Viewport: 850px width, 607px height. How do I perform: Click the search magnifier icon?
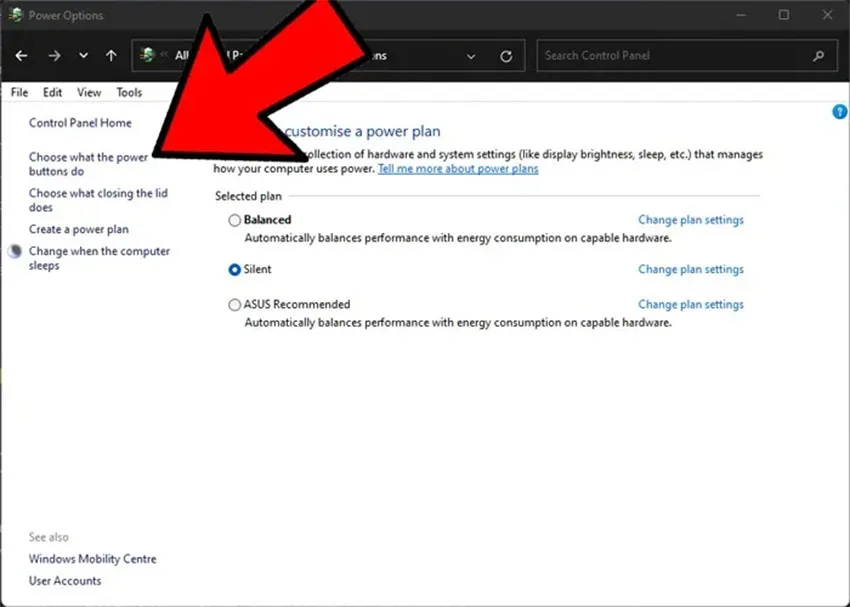pos(819,55)
